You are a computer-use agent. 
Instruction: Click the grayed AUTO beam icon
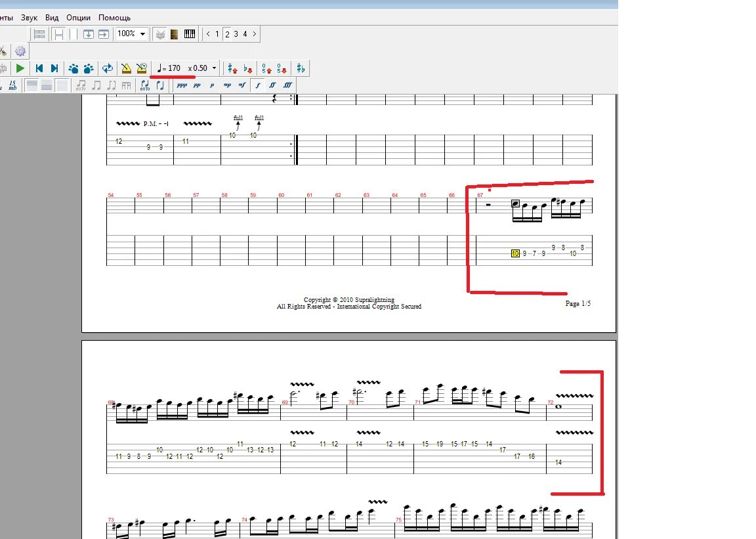click(x=81, y=85)
